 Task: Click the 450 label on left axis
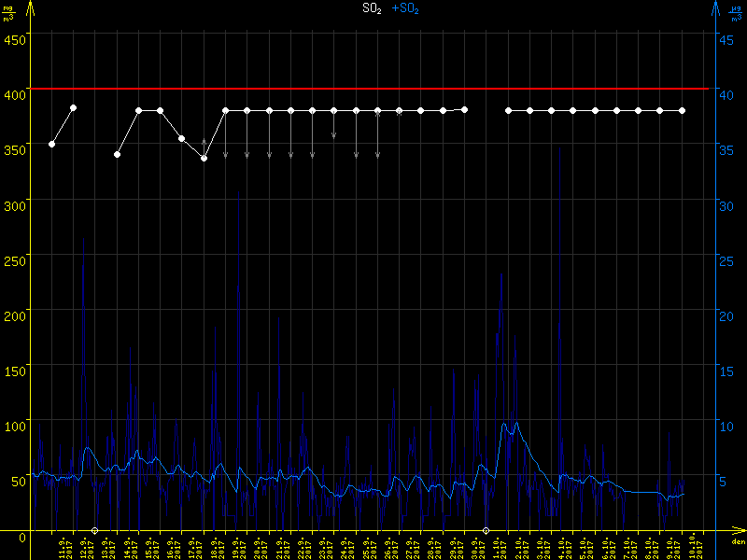(x=15, y=39)
